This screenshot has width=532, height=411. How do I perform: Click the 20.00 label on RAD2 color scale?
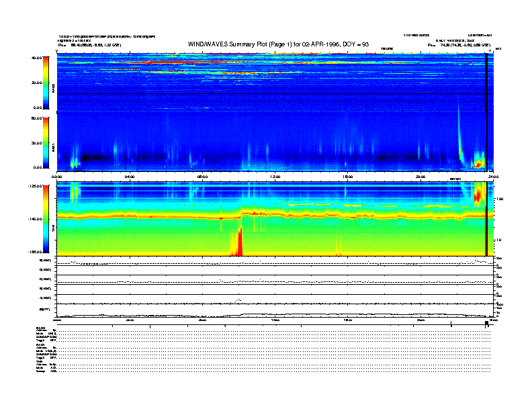tap(36, 83)
